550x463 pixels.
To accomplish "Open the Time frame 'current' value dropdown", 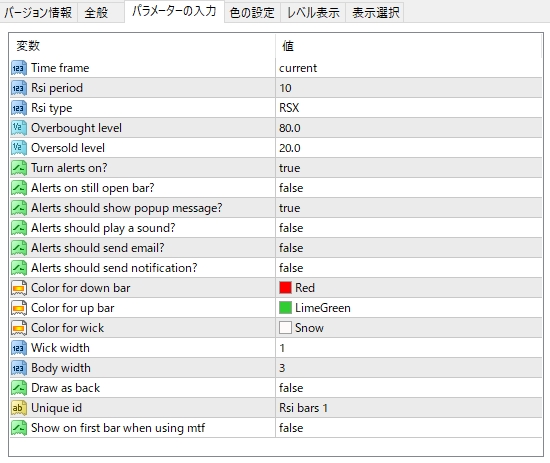I will pyautogui.click(x=409, y=68).
